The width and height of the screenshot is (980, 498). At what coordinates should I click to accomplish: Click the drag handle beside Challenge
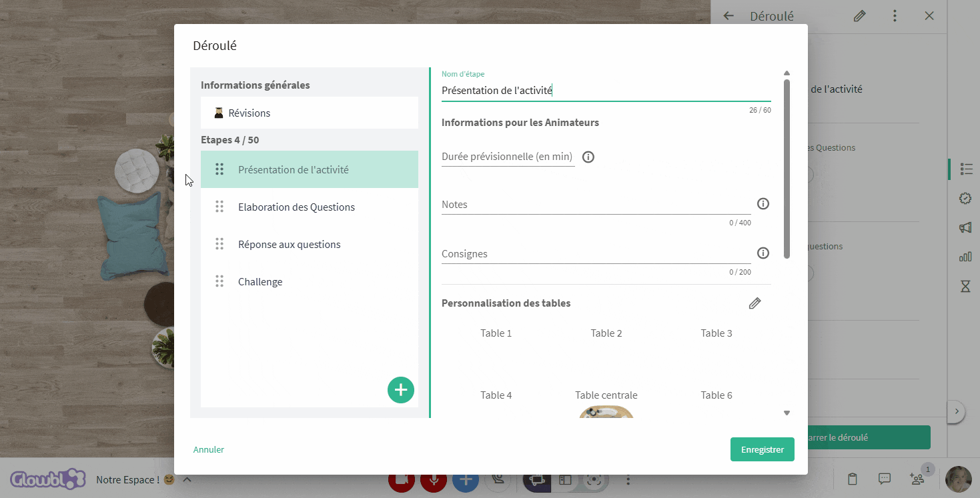coord(219,281)
